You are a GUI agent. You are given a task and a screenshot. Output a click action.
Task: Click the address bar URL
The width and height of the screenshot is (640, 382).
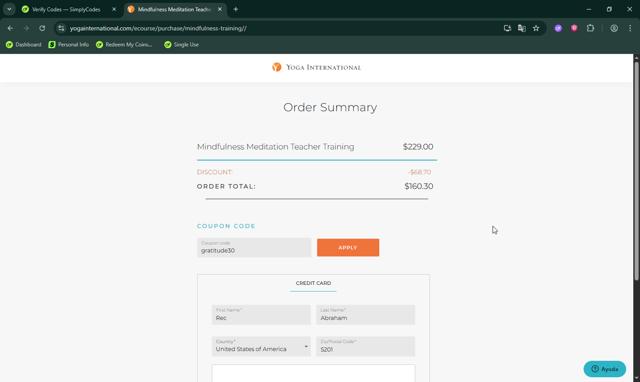tap(158, 28)
